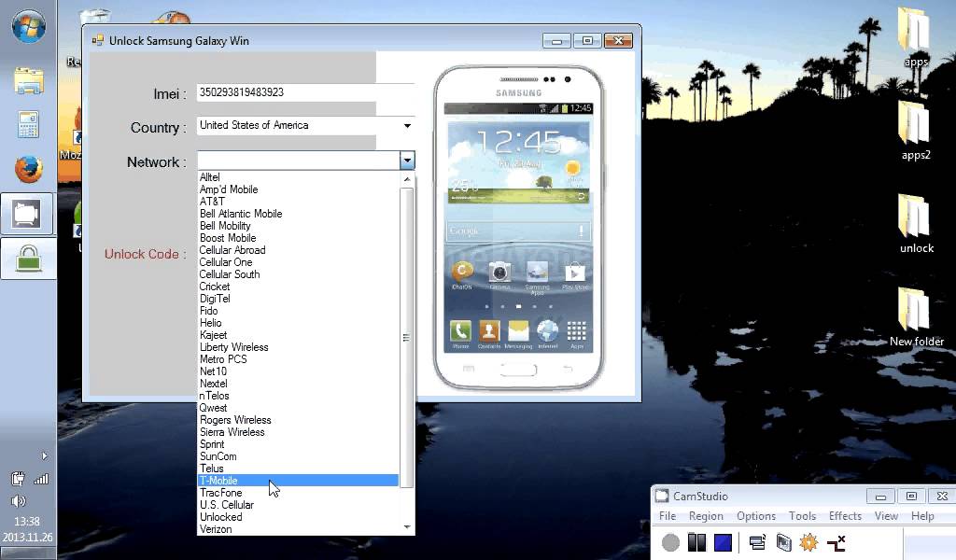Open CamStudio View menu
Viewport: 956px width, 560px height.
[x=886, y=516]
